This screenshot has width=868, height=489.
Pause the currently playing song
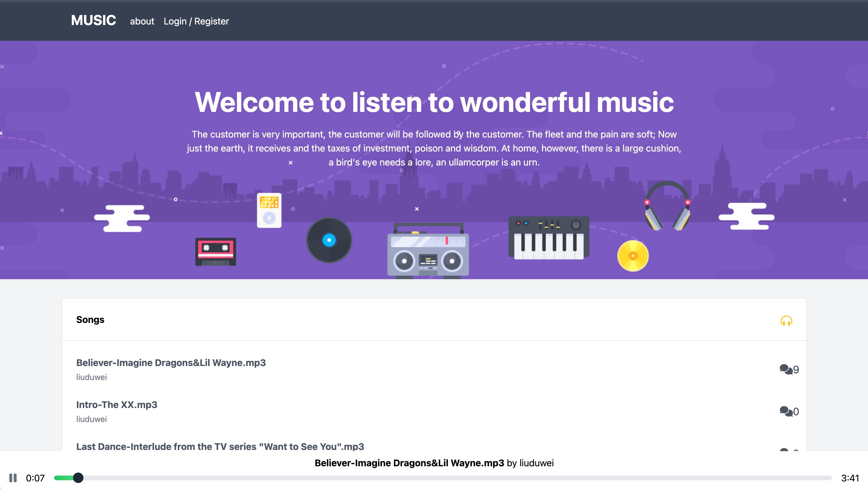pyautogui.click(x=13, y=478)
